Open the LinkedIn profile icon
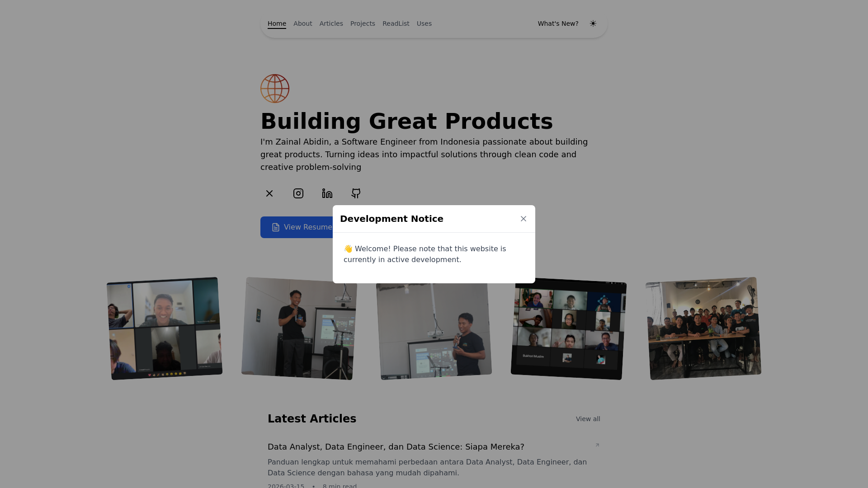868x488 pixels. [x=327, y=193]
